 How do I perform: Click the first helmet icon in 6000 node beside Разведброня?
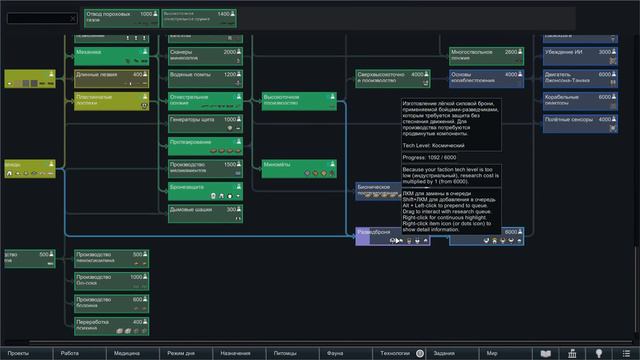(486, 240)
